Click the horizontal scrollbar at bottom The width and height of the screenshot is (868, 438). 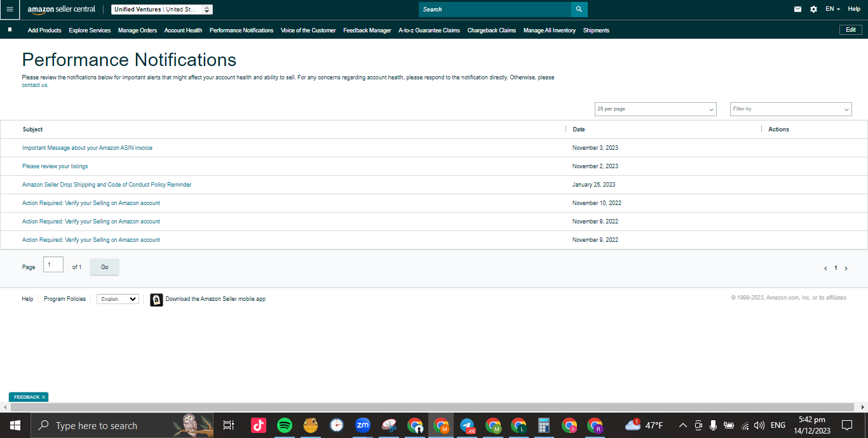click(x=431, y=407)
